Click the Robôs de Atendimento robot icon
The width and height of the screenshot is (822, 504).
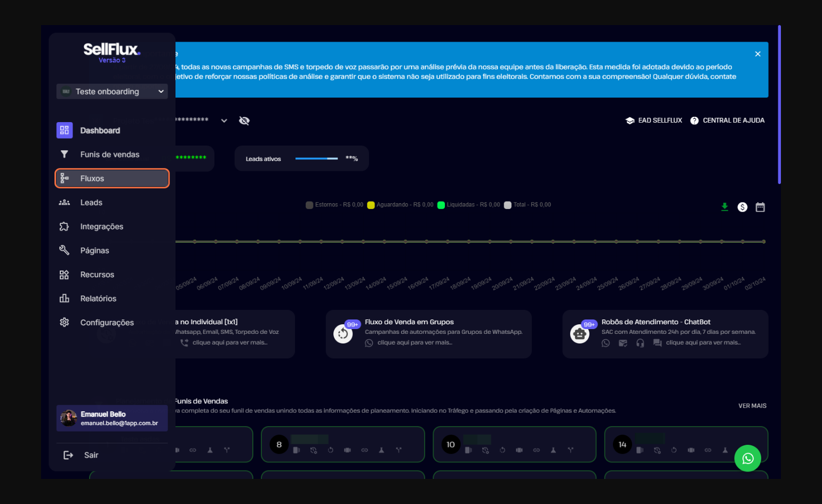click(x=579, y=334)
